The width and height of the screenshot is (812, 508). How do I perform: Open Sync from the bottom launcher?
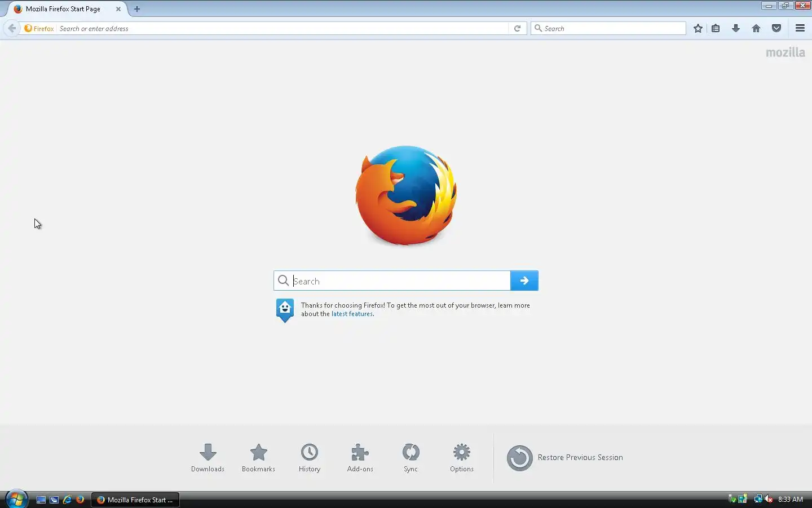411,458
